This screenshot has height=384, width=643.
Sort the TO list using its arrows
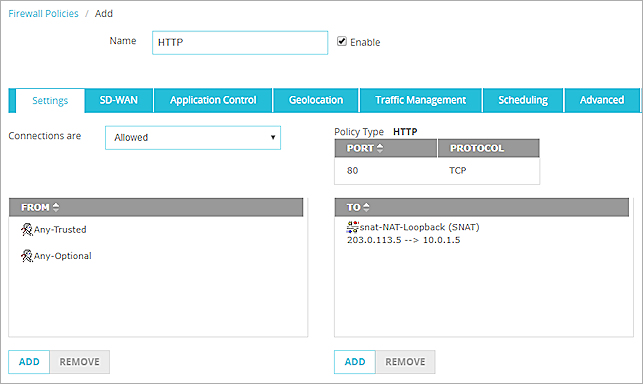pos(366,207)
